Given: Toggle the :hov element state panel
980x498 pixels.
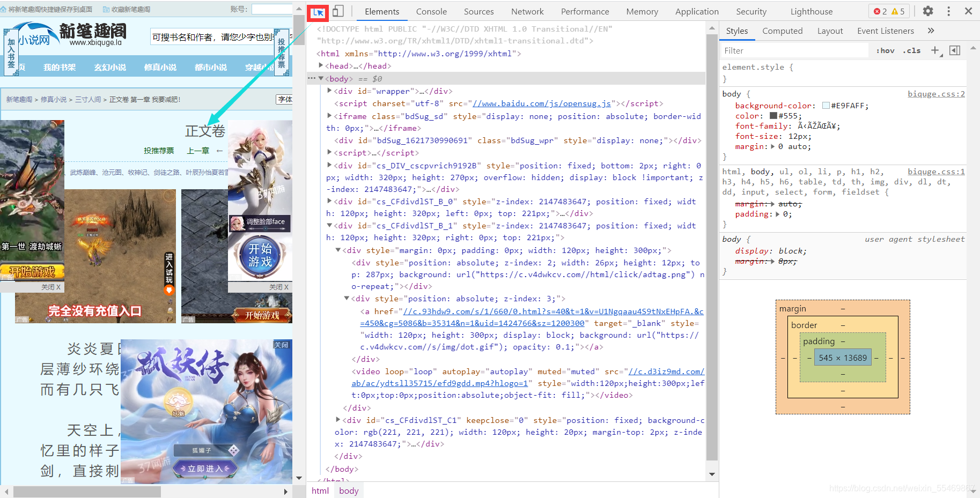Looking at the screenshot, I should tap(885, 51).
